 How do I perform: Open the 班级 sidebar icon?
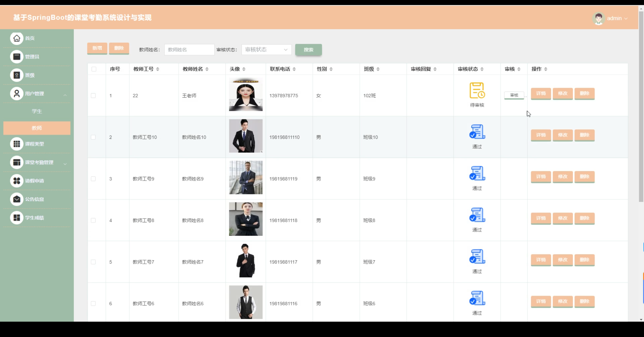17,75
